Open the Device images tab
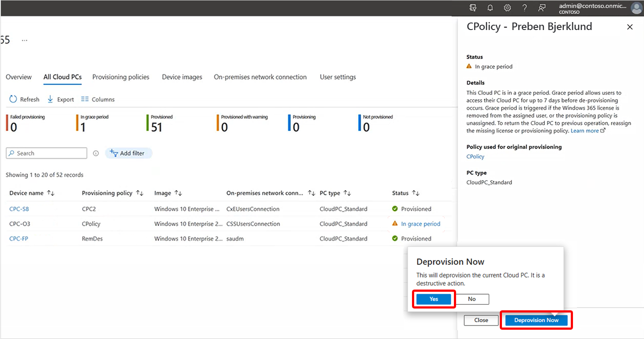Viewport: 644px width, 339px height. tap(182, 77)
